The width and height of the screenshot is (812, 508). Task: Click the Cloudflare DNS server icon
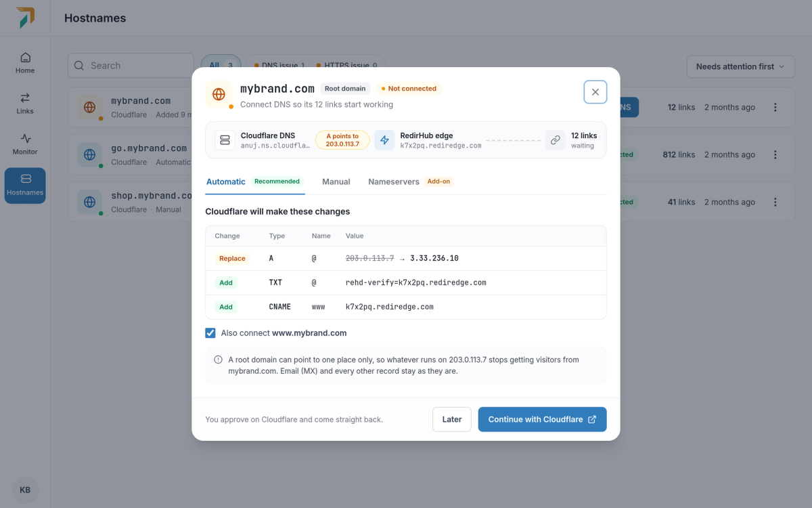(225, 140)
